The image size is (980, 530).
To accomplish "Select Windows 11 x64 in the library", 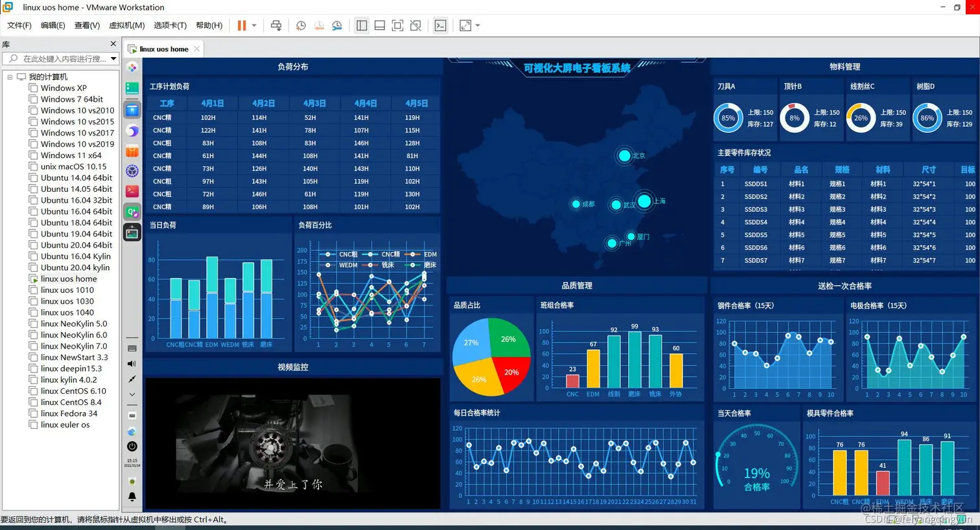I will tap(71, 156).
